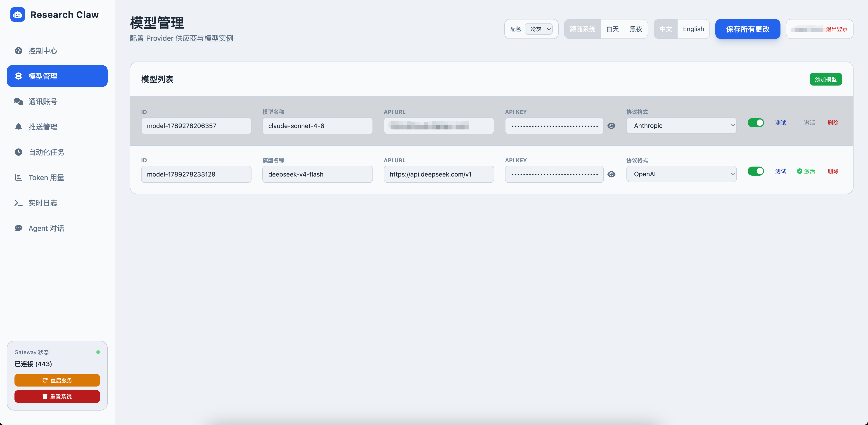Open the 控制中心 dashboard icon
The image size is (868, 425).
pyautogui.click(x=19, y=51)
